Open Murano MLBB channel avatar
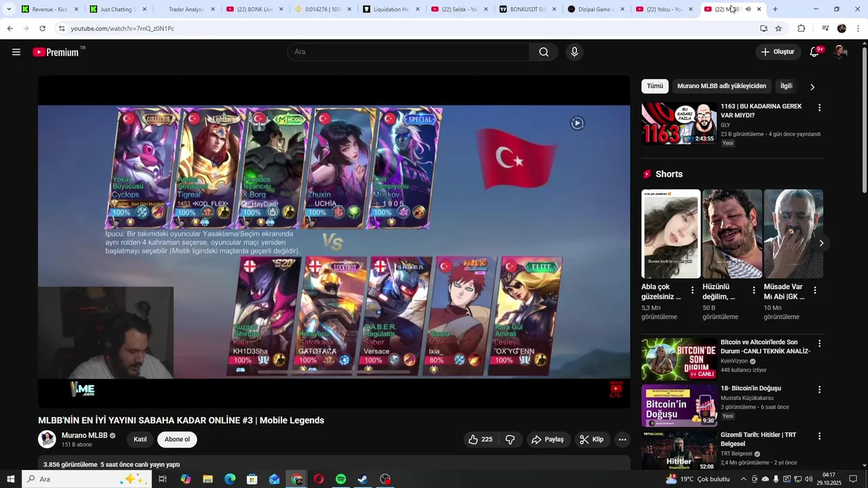868x488 pixels. (47, 439)
